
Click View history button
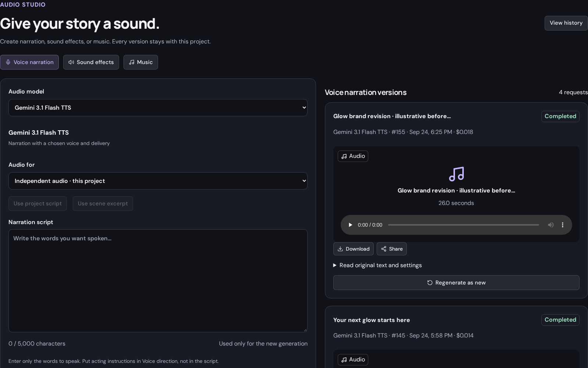click(566, 23)
